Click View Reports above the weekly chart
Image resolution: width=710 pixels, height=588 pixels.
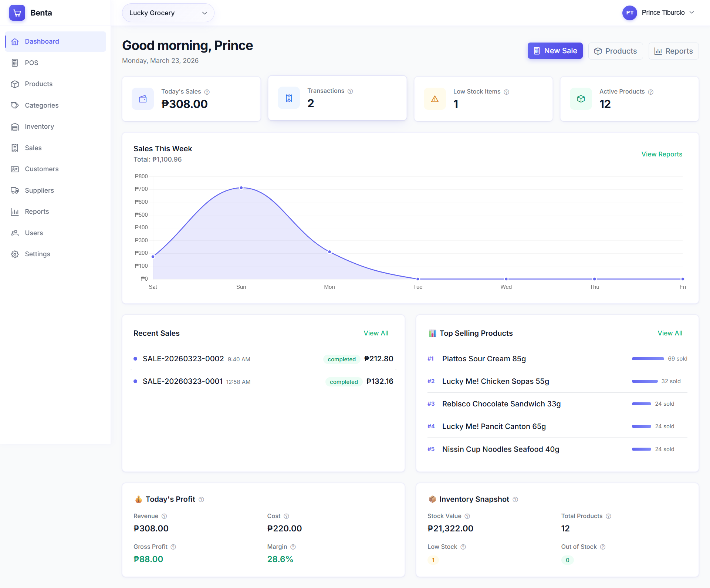662,154
